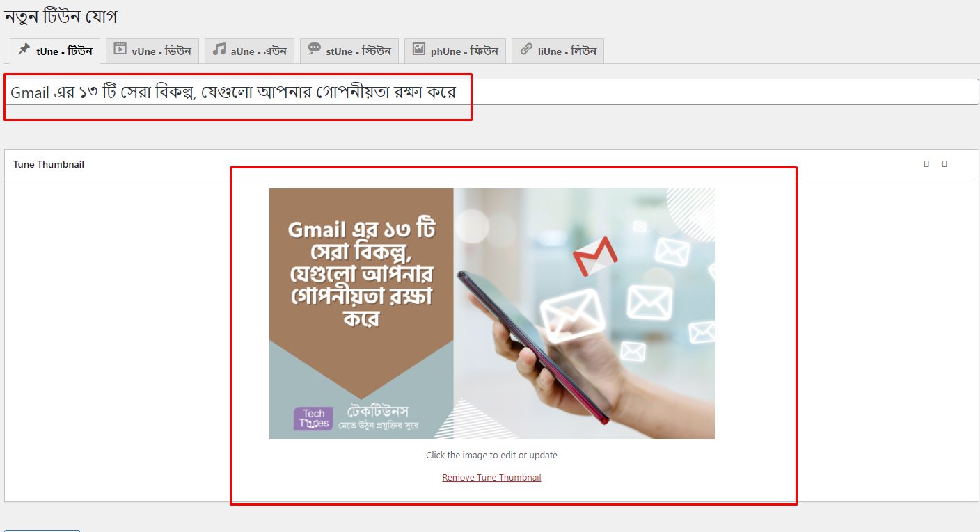Click the image icon on the phUne tab

420,49
